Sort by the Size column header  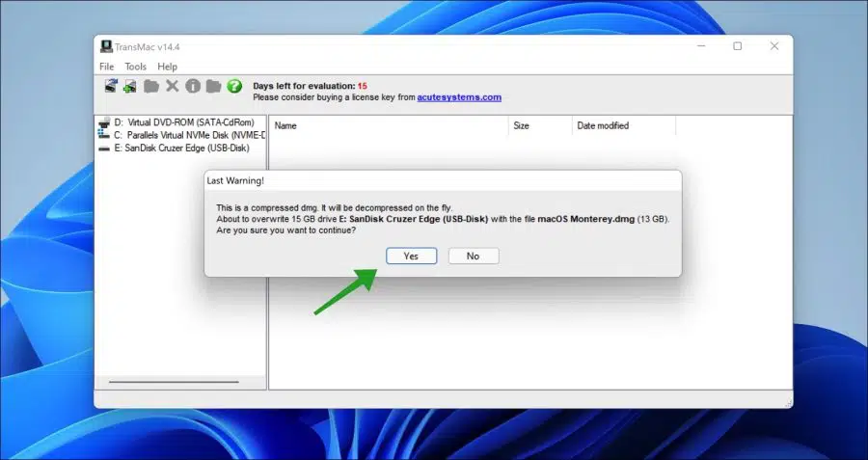[x=540, y=125]
